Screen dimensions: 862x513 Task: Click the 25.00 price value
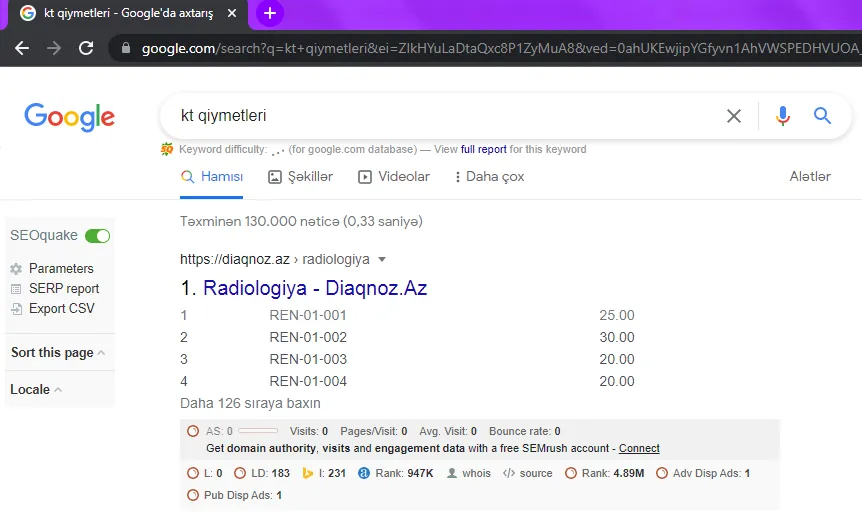pyautogui.click(x=617, y=315)
